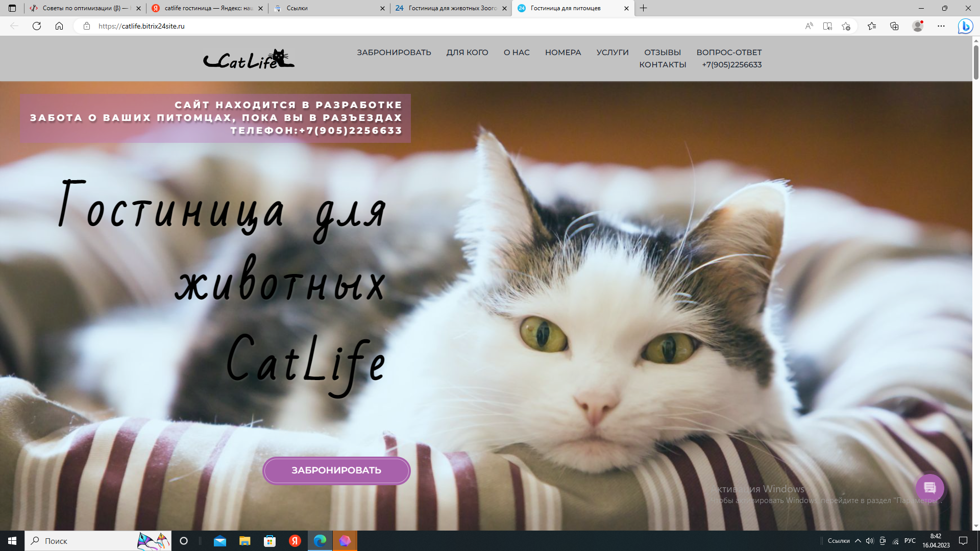Image resolution: width=980 pixels, height=551 pixels.
Task: Click the Windows Поиск search box
Action: [x=98, y=541]
